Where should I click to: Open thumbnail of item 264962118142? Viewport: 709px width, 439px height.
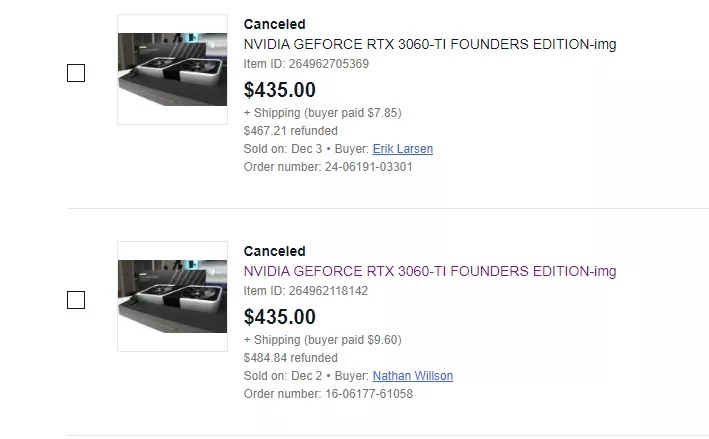pos(172,296)
